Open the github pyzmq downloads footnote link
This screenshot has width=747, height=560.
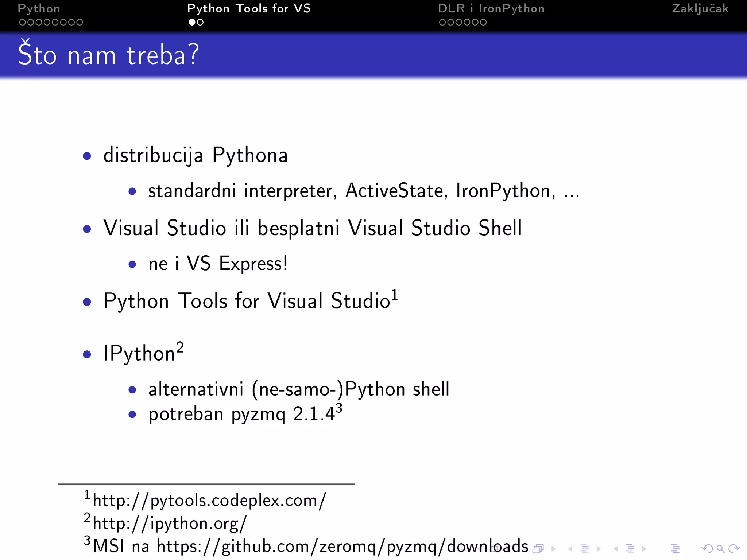[x=342, y=547]
